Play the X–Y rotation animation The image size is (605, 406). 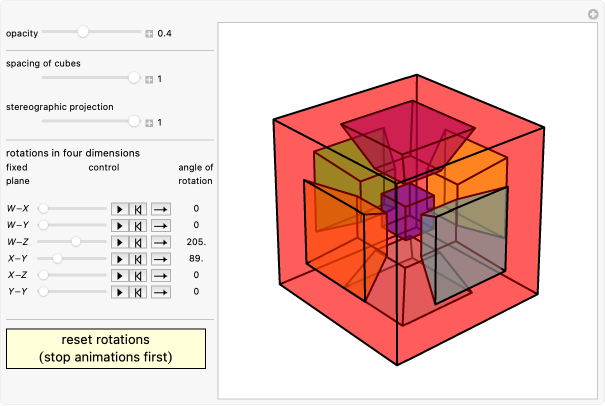(x=120, y=259)
